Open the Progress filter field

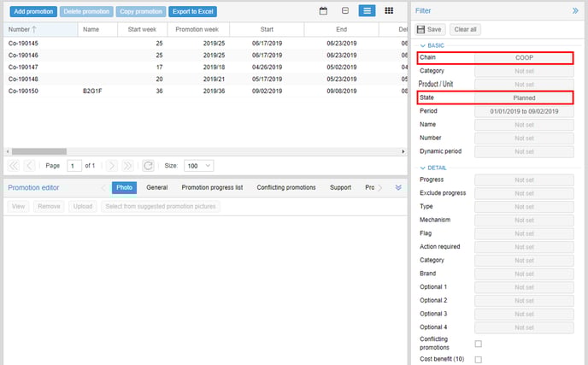tap(524, 180)
